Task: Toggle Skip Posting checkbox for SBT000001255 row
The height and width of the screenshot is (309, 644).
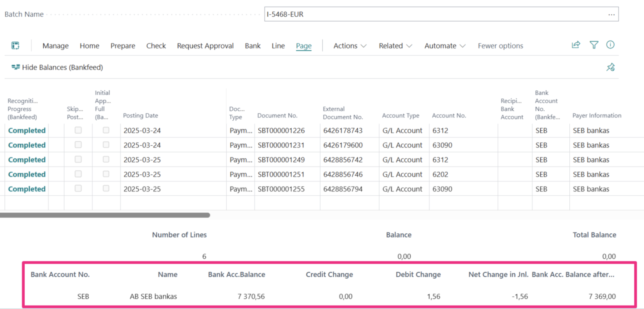Action: (78, 189)
